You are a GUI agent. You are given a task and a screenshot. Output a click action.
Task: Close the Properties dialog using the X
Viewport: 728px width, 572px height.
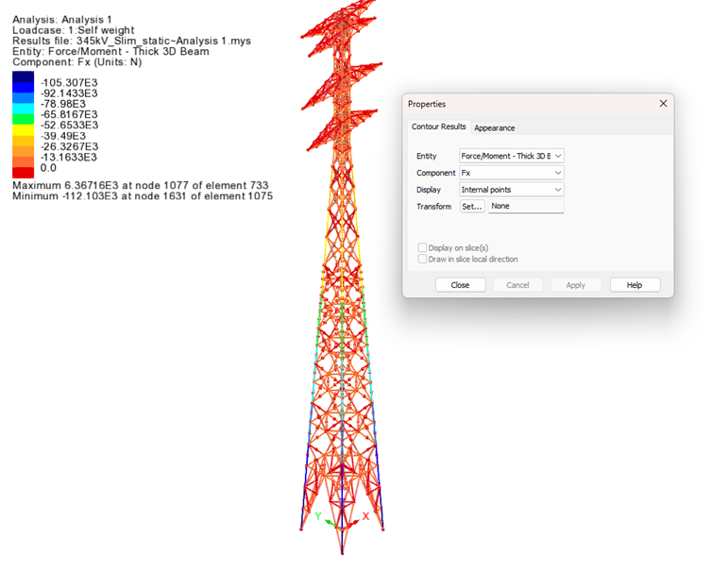(663, 104)
